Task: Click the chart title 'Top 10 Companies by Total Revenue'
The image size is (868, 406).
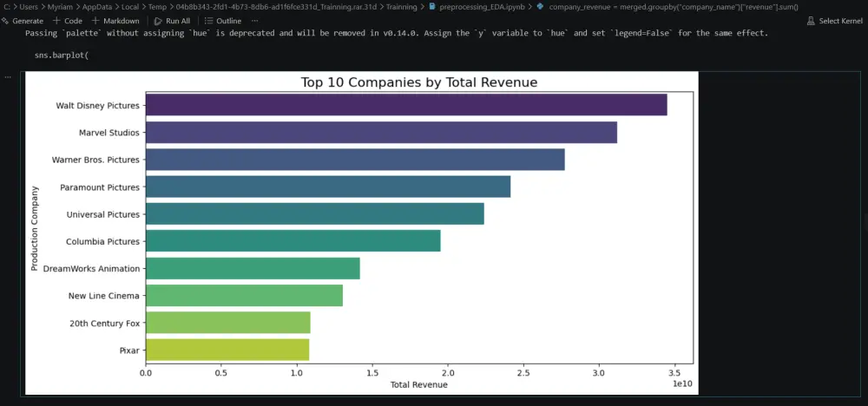Action: click(x=419, y=82)
